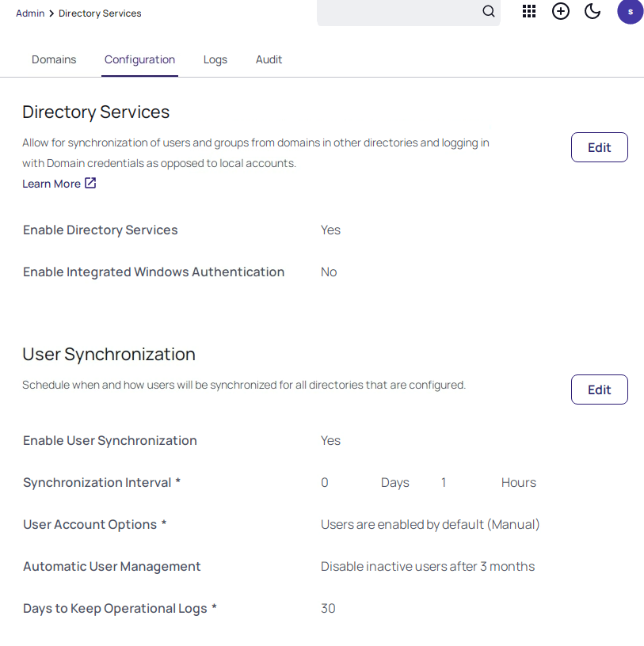
Task: Click the User Account Options value text
Action: pos(430,524)
